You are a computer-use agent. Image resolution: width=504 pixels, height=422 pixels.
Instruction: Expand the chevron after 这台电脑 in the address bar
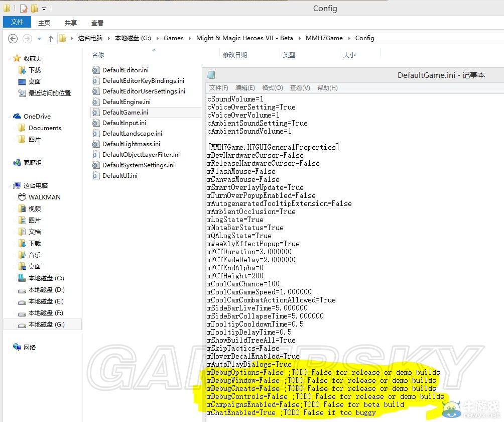[108, 38]
